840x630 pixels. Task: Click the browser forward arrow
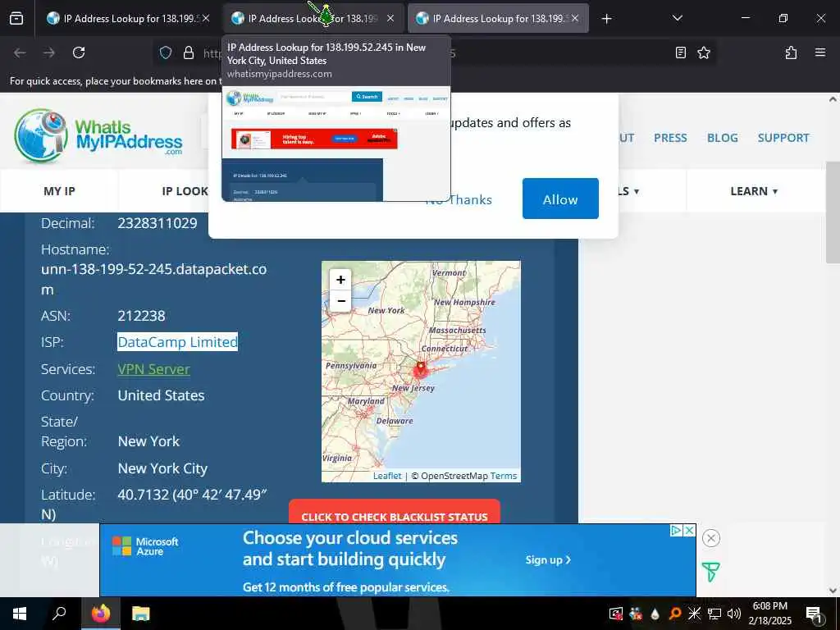pyautogui.click(x=48, y=52)
